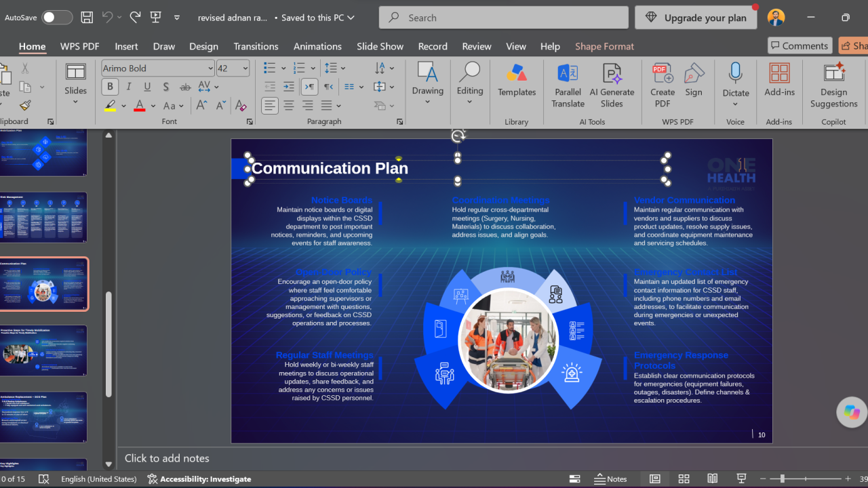
Task: Apply Underline formatting
Action: [147, 87]
